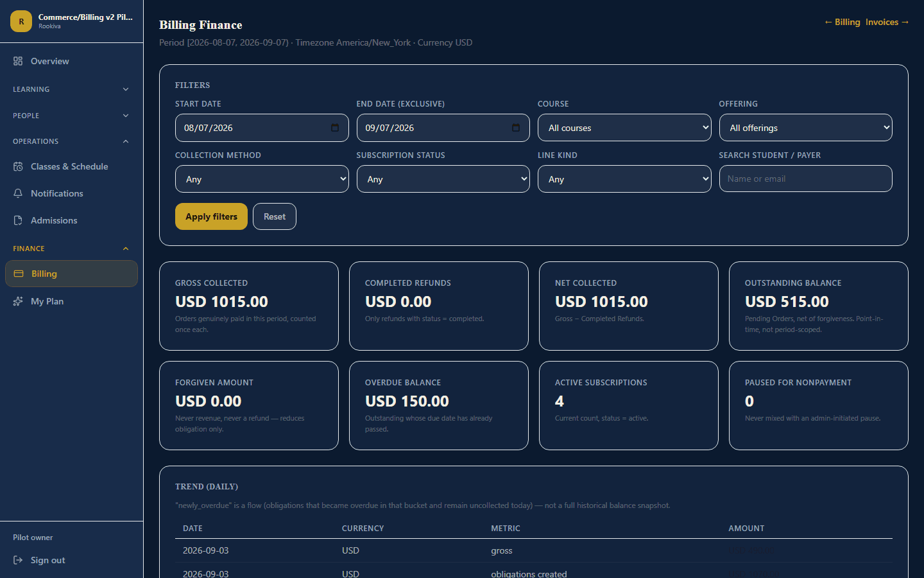Open the All courses dropdown
The width and height of the screenshot is (924, 578).
tap(624, 128)
